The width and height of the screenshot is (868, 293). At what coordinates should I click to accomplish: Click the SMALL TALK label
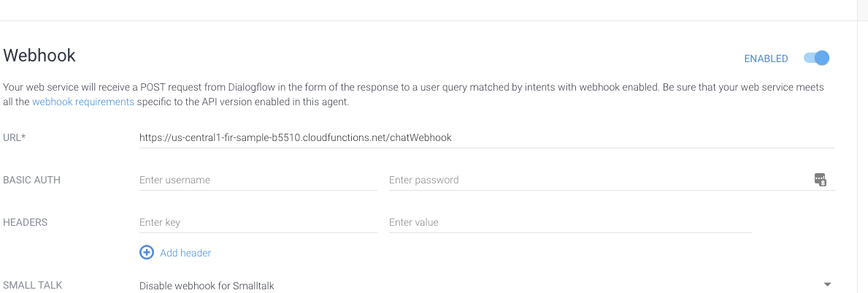(x=33, y=286)
